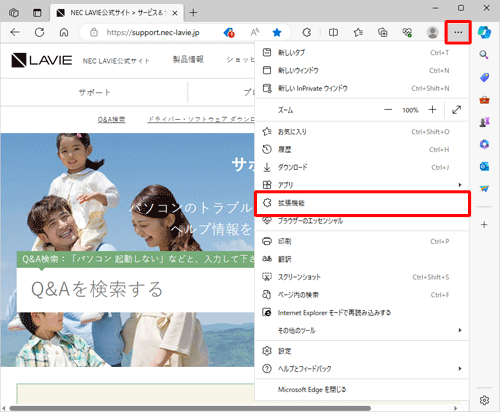Toggle the favorite star for this page
This screenshot has width=500, height=412.
[x=277, y=32]
